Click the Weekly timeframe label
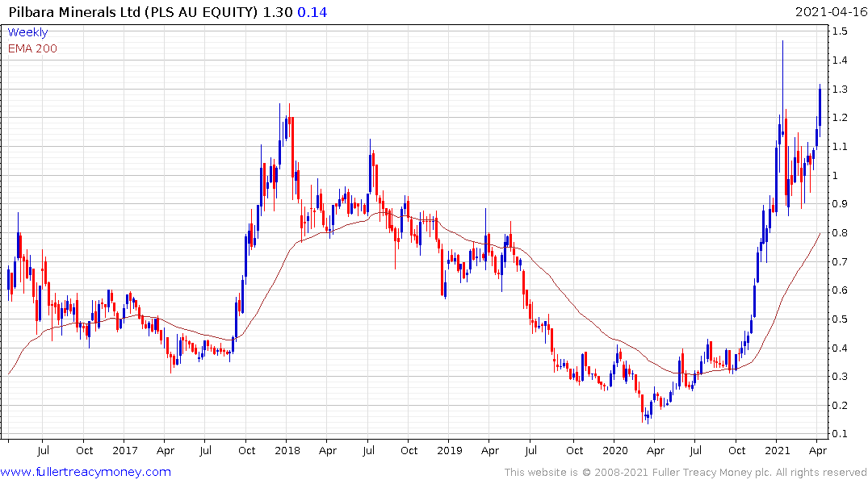Viewport: 868px width, 484px height. coord(27,32)
